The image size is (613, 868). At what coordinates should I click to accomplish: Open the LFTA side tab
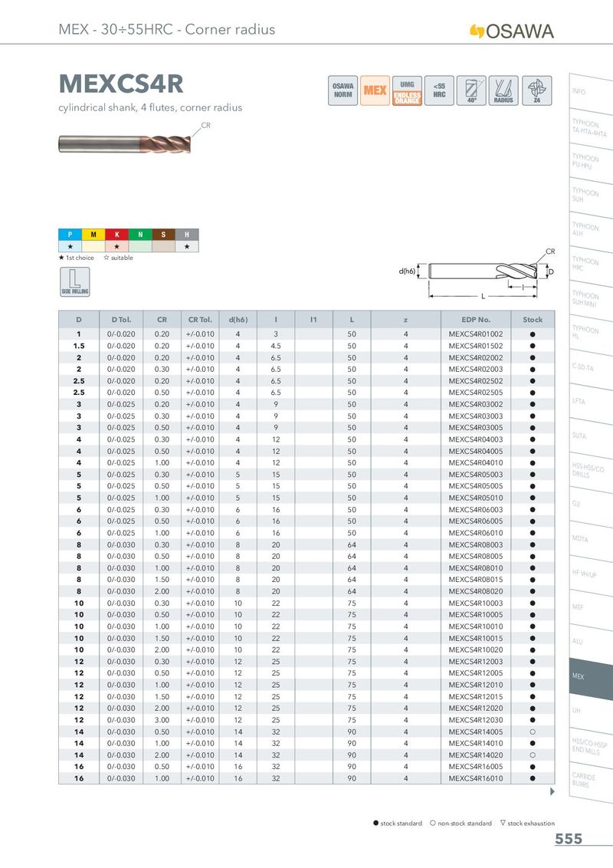point(591,402)
